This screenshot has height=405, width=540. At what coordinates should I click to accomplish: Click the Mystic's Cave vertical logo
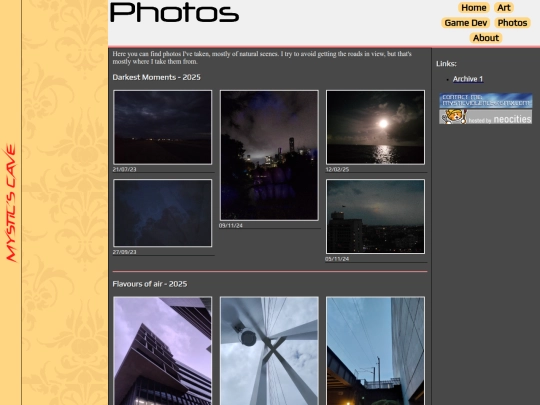pos(11,203)
